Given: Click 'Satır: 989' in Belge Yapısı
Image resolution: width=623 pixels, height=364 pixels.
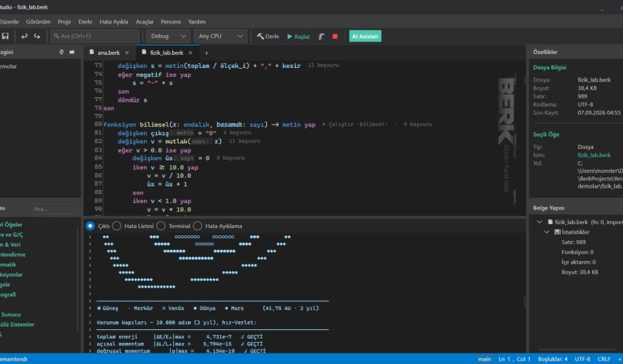Looking at the screenshot, I should point(574,242).
